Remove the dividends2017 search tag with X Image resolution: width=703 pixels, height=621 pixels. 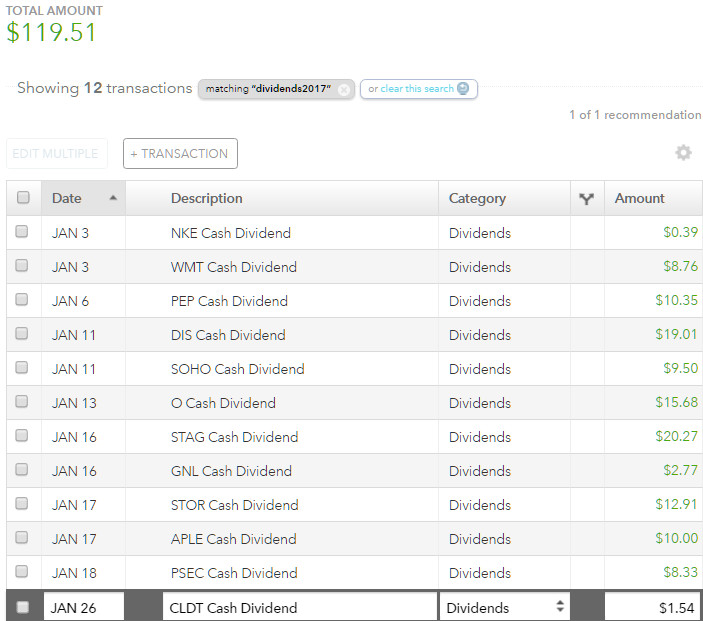344,89
